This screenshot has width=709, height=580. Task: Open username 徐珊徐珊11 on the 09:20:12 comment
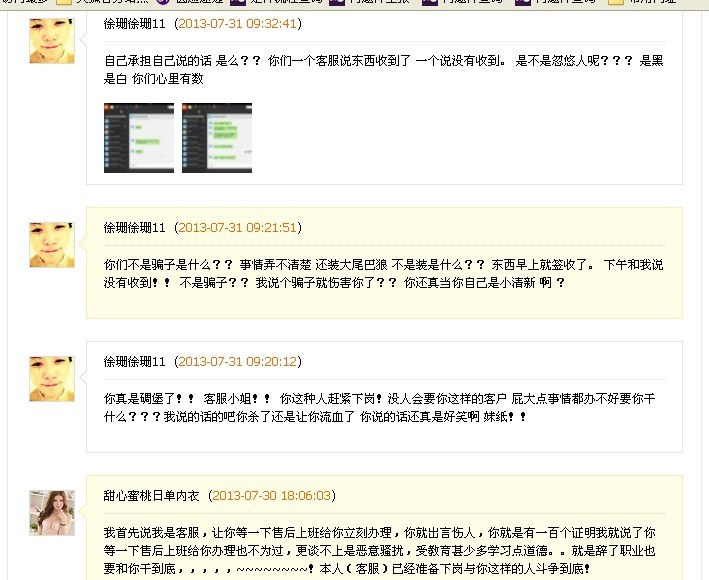pyautogui.click(x=134, y=362)
